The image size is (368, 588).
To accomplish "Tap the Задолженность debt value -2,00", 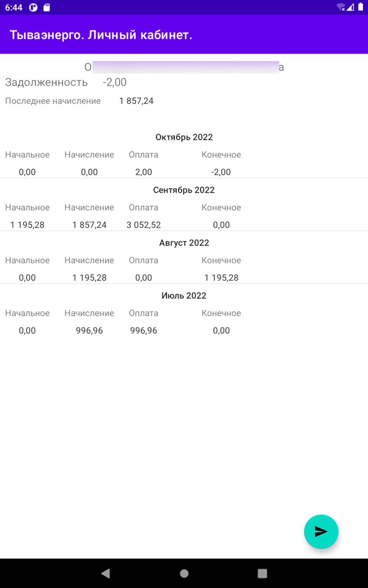I will tap(115, 82).
